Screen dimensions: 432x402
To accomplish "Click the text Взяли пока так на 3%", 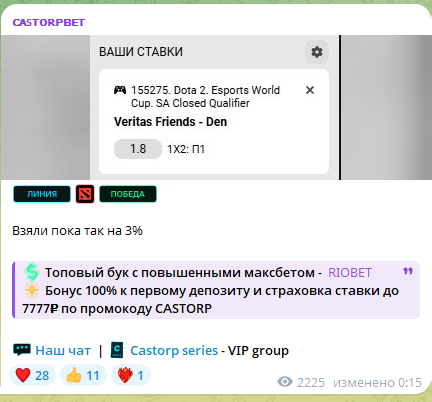I will pyautogui.click(x=77, y=231).
